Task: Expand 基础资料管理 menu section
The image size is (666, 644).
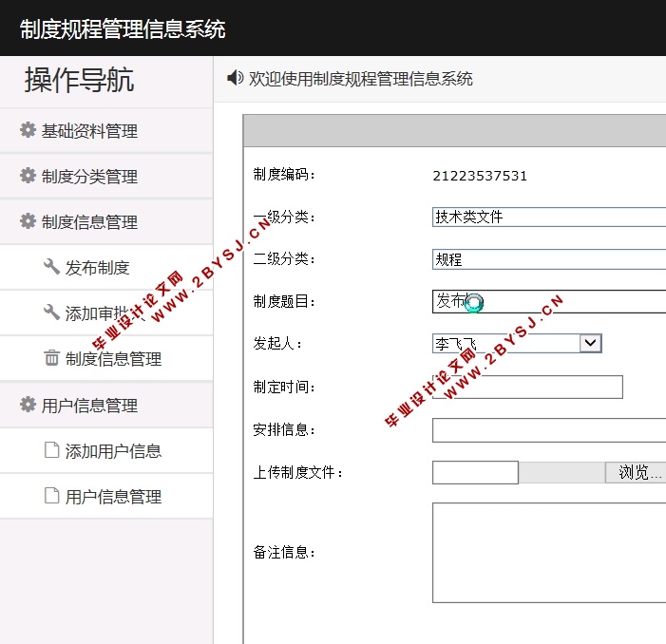Action: (x=106, y=131)
